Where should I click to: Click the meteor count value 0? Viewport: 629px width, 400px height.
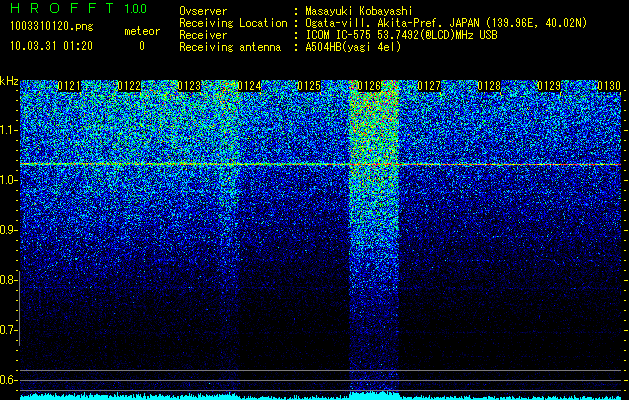142,46
